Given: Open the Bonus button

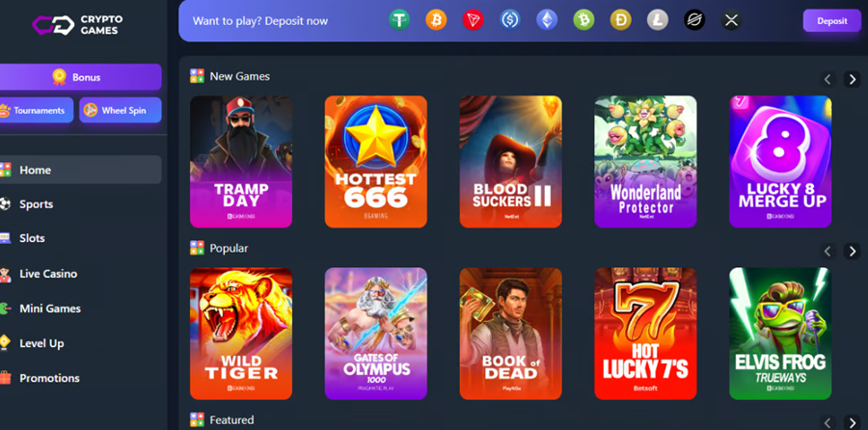Looking at the screenshot, I should pos(80,77).
